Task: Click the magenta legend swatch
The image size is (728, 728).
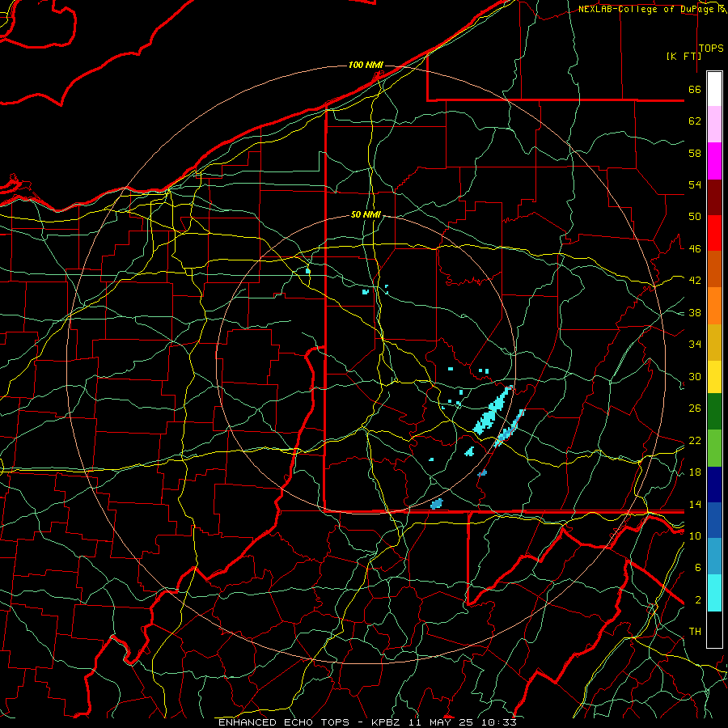Action: (714, 161)
